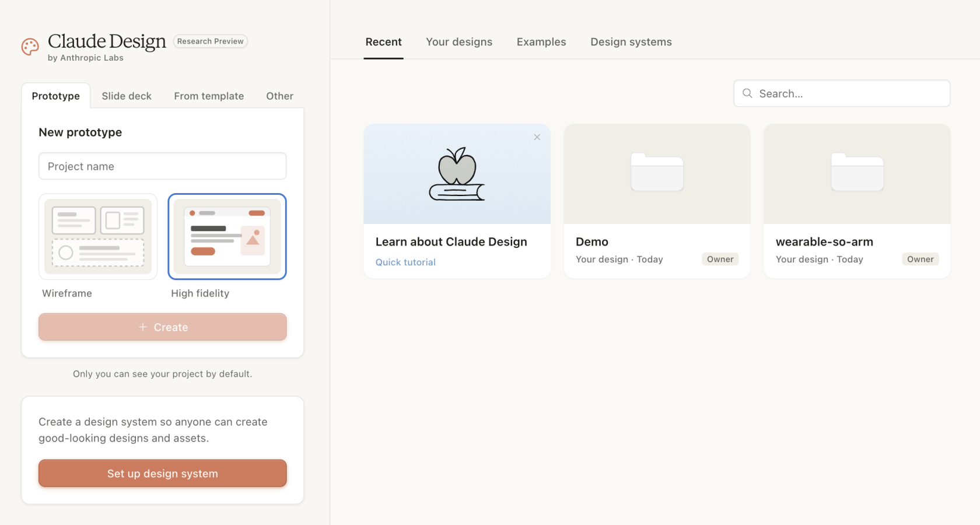
Task: Open the Other tab
Action: coord(280,96)
